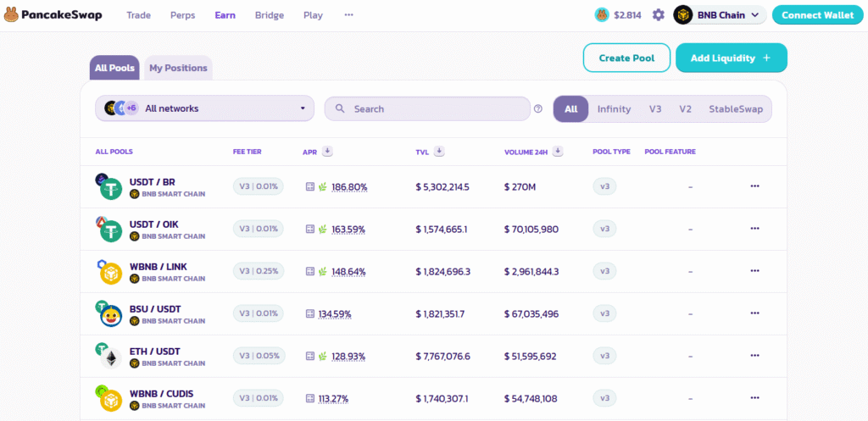Open the calculator icon for USDT / BR
The height and width of the screenshot is (421, 868).
click(310, 186)
